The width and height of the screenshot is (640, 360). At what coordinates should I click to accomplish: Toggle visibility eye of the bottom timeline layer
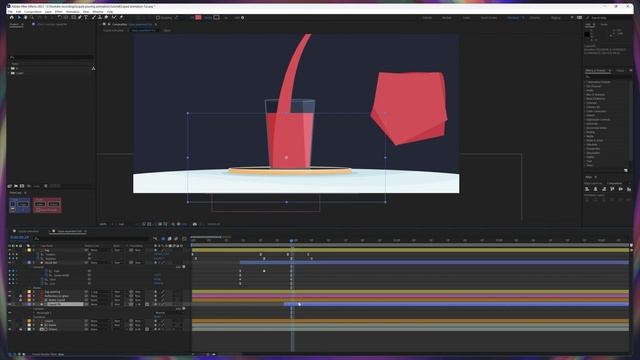point(10,329)
